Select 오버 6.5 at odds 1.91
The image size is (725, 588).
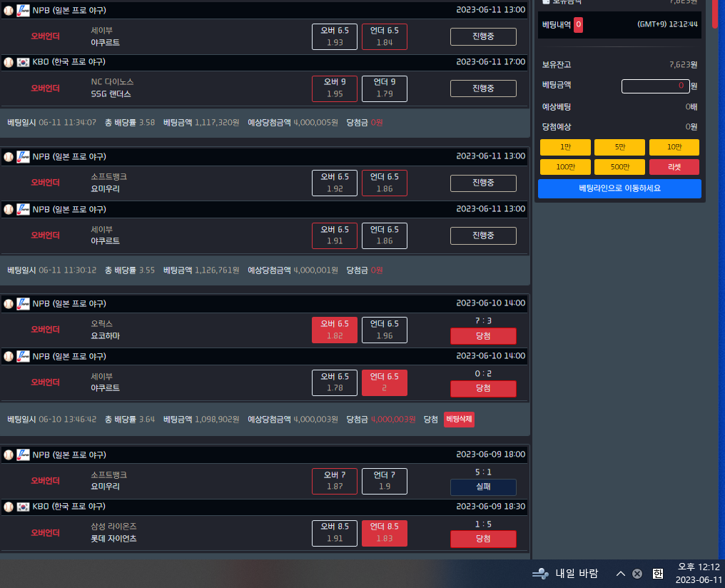[x=335, y=235]
